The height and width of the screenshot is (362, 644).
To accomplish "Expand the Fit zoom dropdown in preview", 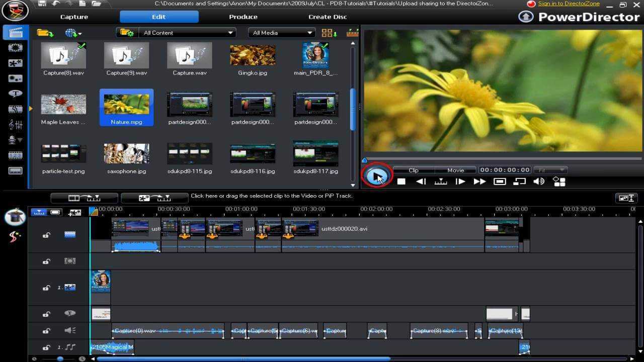I will (551, 170).
